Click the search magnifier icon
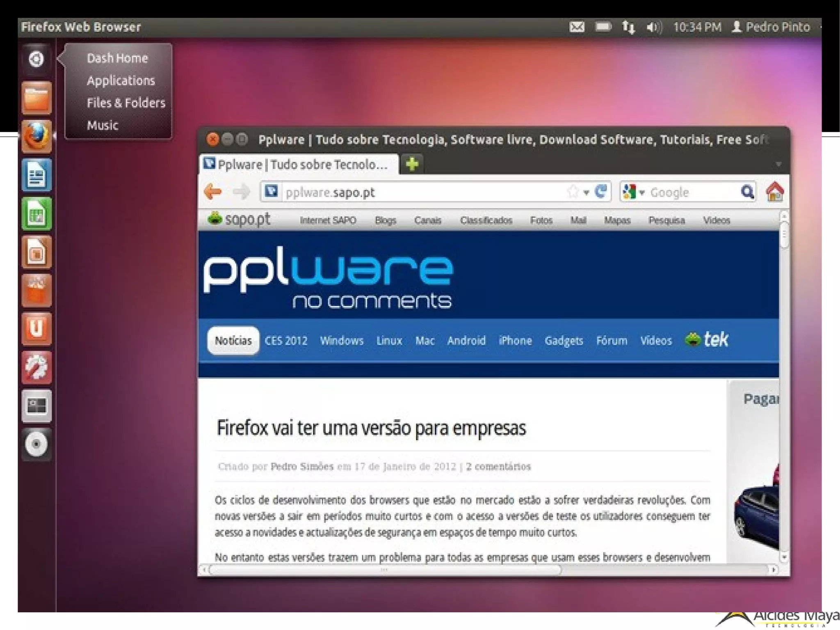The image size is (840, 630). (747, 192)
